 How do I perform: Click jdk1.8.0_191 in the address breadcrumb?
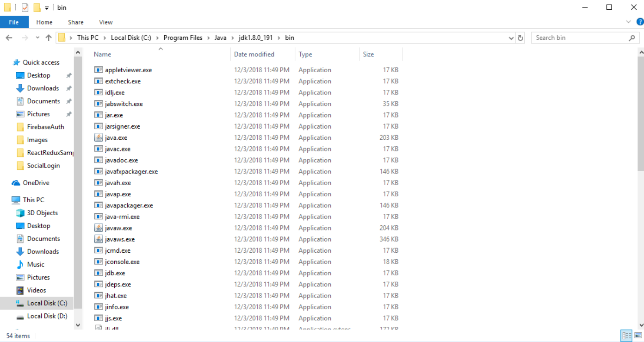tap(255, 38)
